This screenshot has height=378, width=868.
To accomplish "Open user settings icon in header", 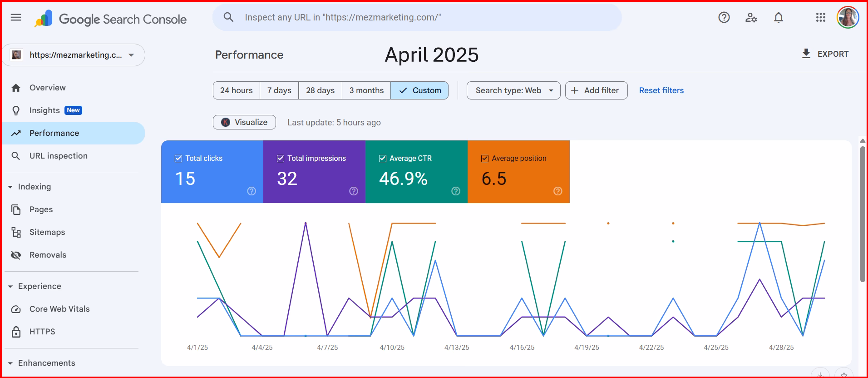I will 751,18.
